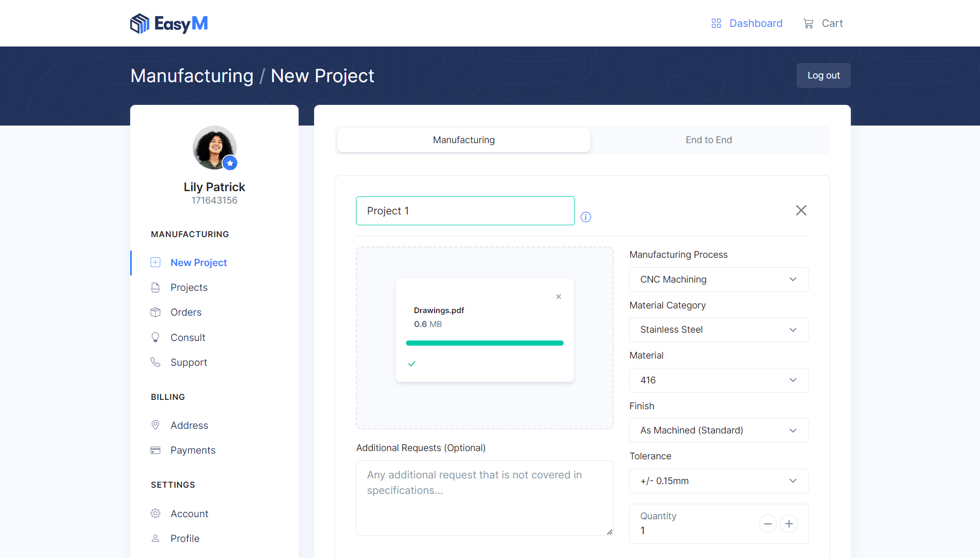
Task: Click Lily Patrick's avatar photo
Action: [214, 148]
